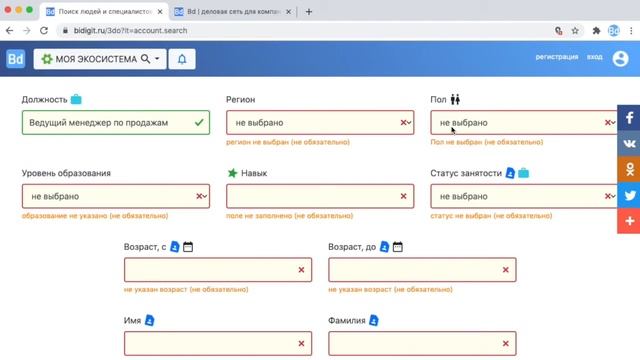Click the Bd logo in the header
Image resolution: width=640 pixels, height=360 pixels.
(16, 59)
